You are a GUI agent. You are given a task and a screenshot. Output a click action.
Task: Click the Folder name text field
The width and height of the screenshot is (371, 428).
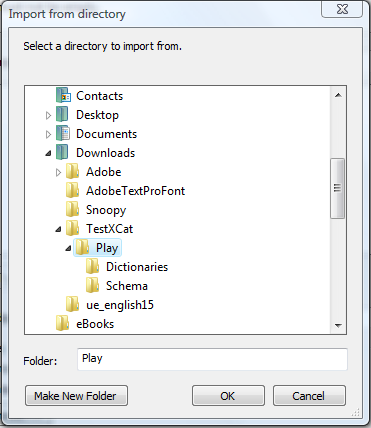click(x=212, y=359)
